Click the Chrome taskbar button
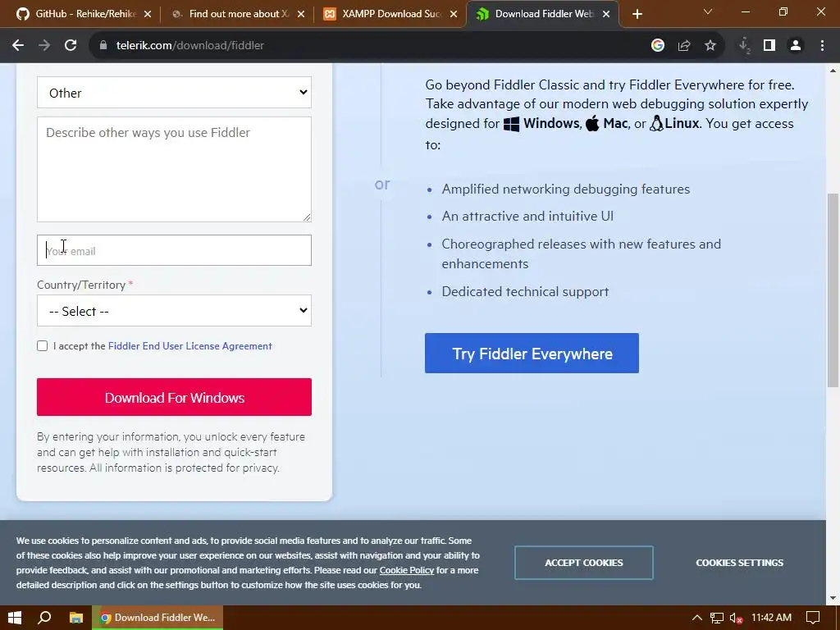The image size is (840, 630). pyautogui.click(x=157, y=618)
